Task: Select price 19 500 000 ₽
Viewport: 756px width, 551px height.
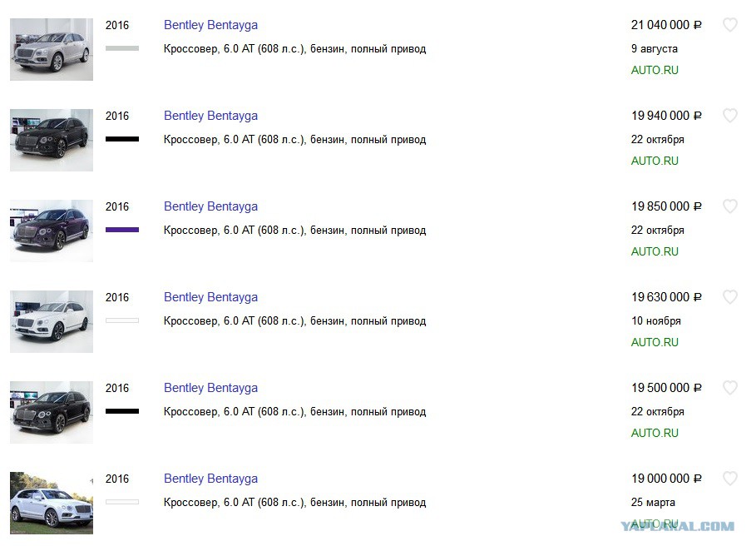Action: (x=666, y=388)
